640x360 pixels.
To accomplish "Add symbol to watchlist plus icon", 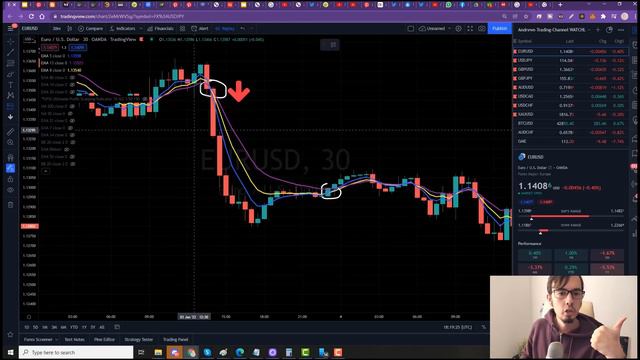I will (x=598, y=30).
